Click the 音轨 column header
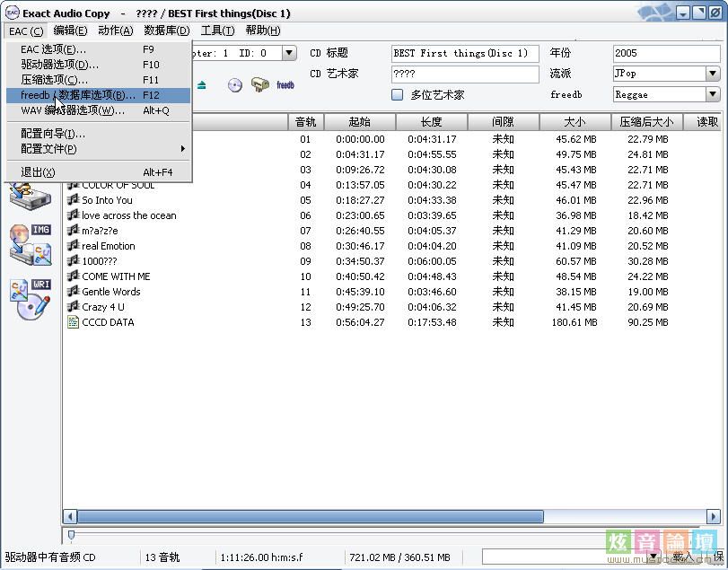The image size is (728, 570). point(305,122)
